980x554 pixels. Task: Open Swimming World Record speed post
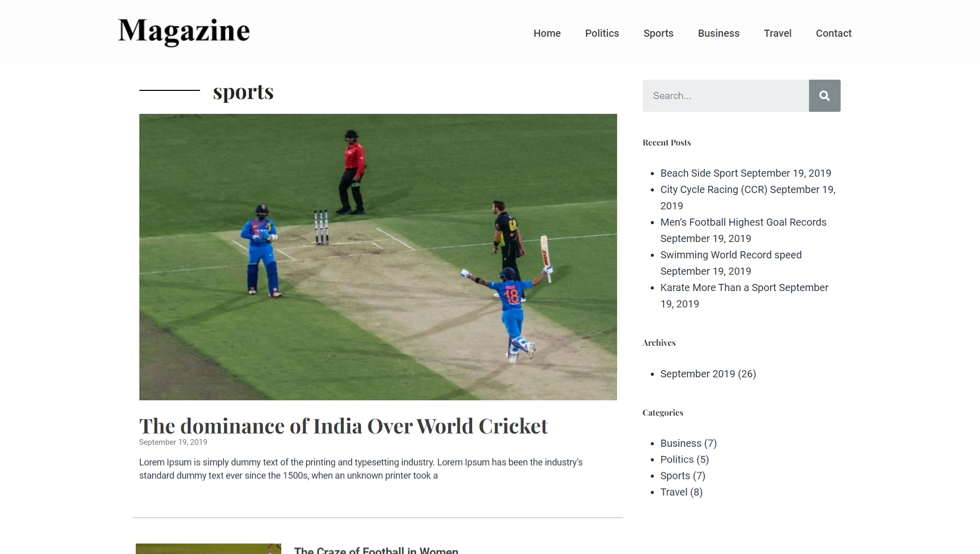coord(731,255)
